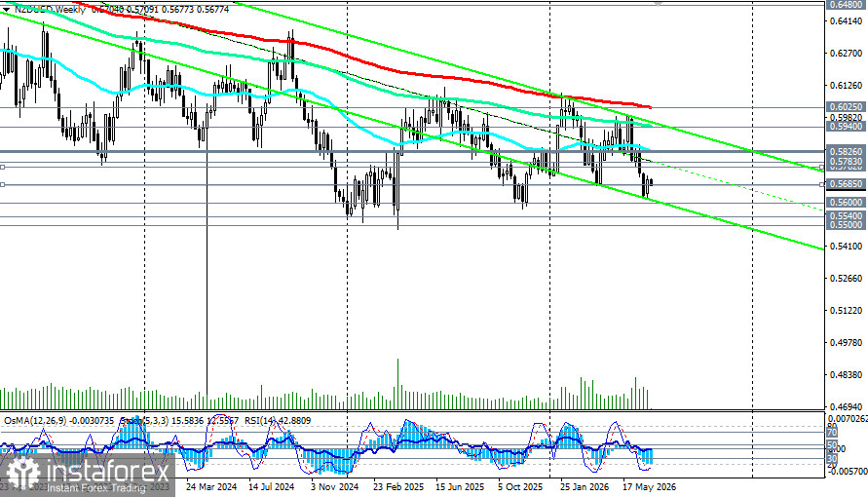Select the right handle of 0.56850 line
The width and height of the screenshot is (868, 497).
coord(822,184)
